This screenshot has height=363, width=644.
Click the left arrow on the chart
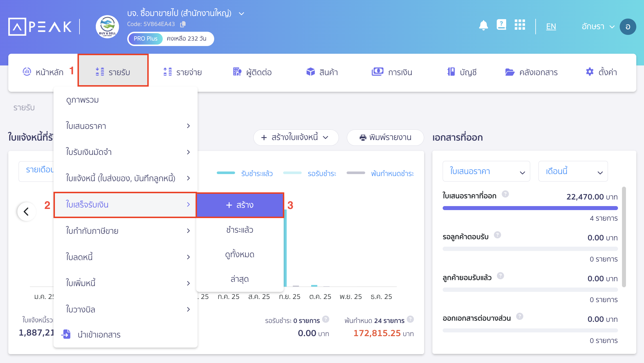26,212
